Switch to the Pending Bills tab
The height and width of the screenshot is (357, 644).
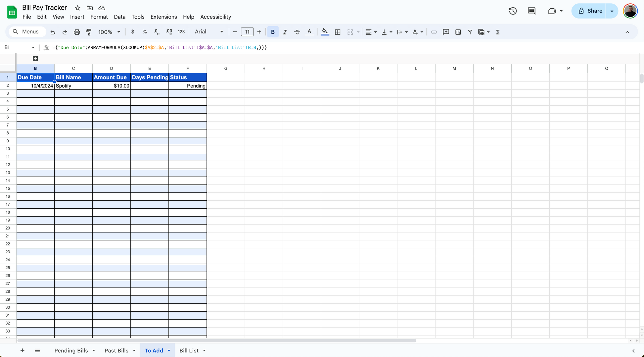[71, 350]
